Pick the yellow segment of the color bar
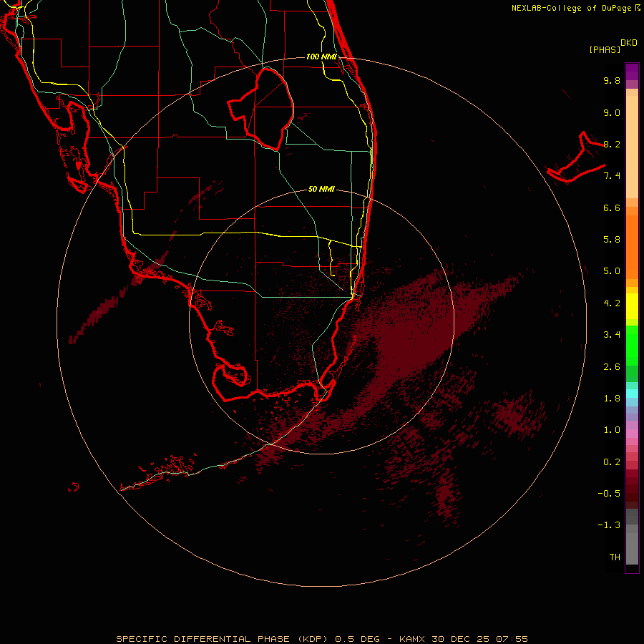This screenshot has width=644, height=644. (632, 306)
